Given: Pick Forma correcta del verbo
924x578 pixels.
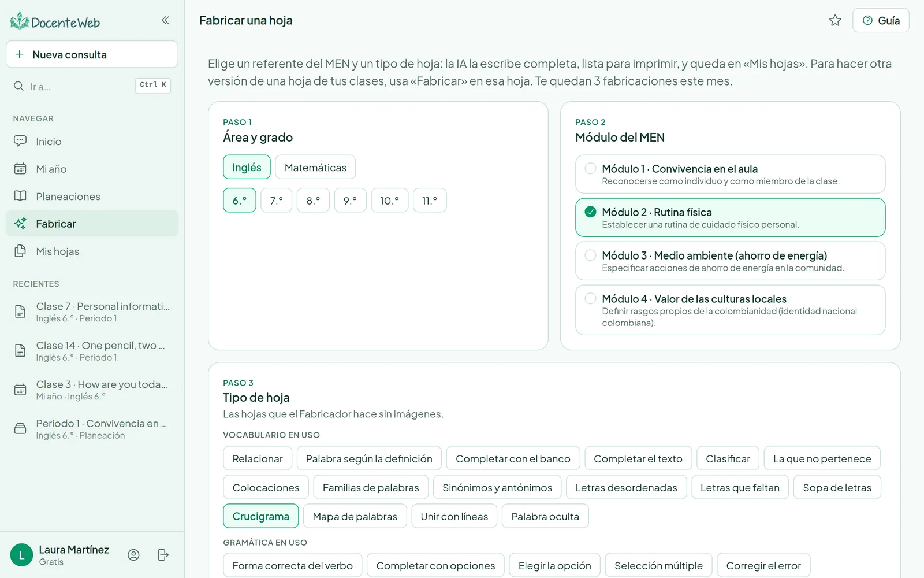Looking at the screenshot, I should (x=293, y=565).
